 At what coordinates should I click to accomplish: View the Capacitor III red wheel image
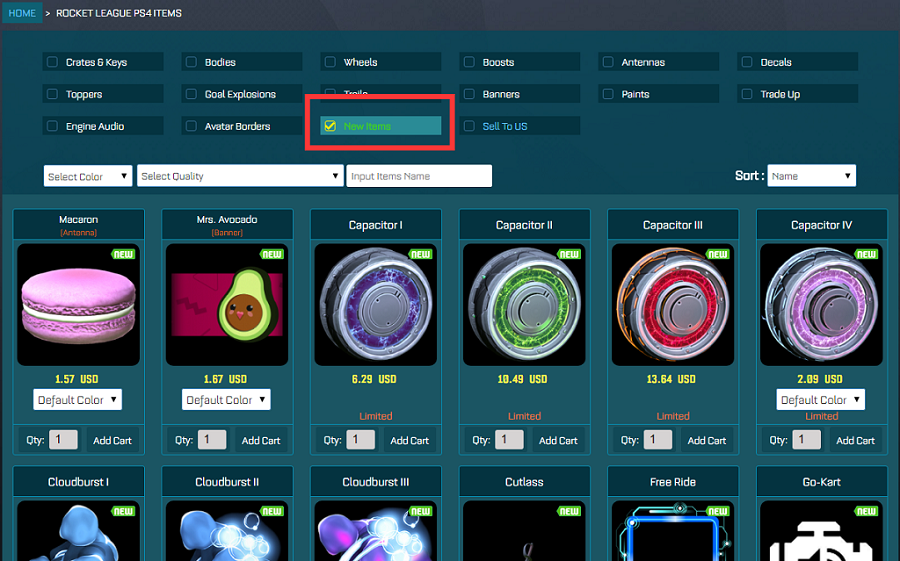tap(673, 304)
